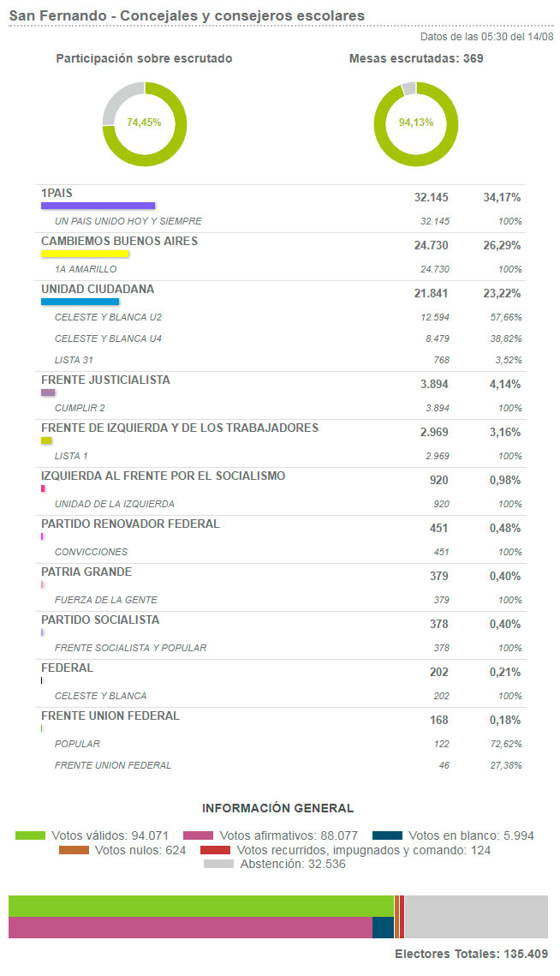Select the 1PAIS party heading

pyautogui.click(x=57, y=194)
